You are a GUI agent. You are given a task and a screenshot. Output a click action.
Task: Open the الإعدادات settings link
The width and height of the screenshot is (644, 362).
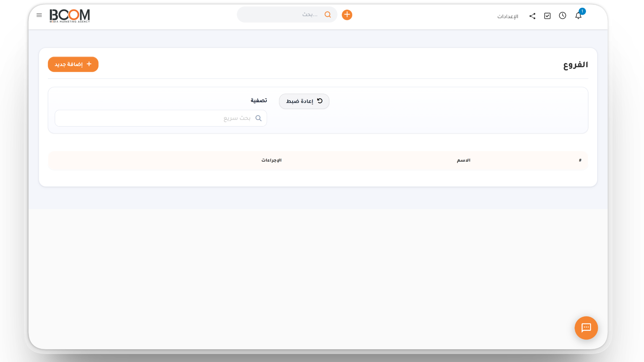pyautogui.click(x=507, y=16)
